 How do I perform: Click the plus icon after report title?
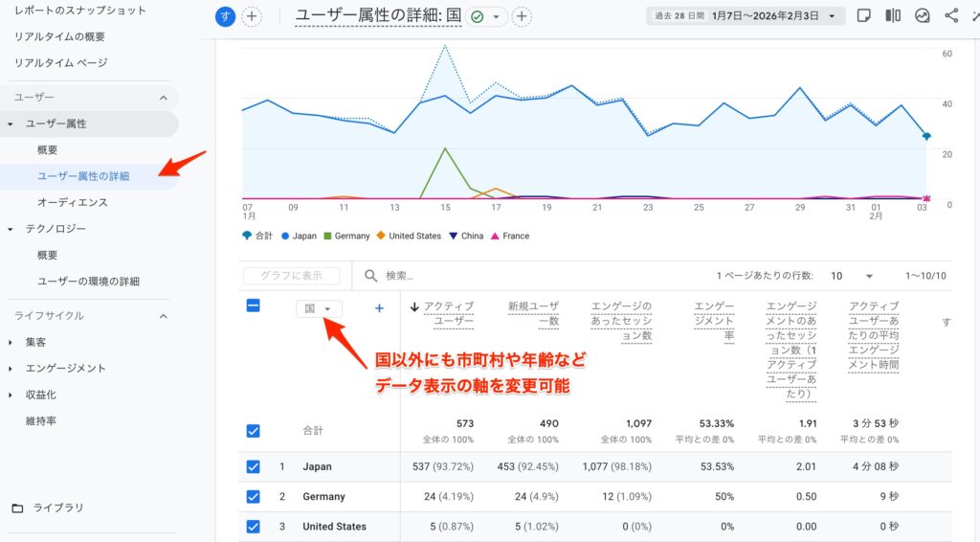(522, 16)
